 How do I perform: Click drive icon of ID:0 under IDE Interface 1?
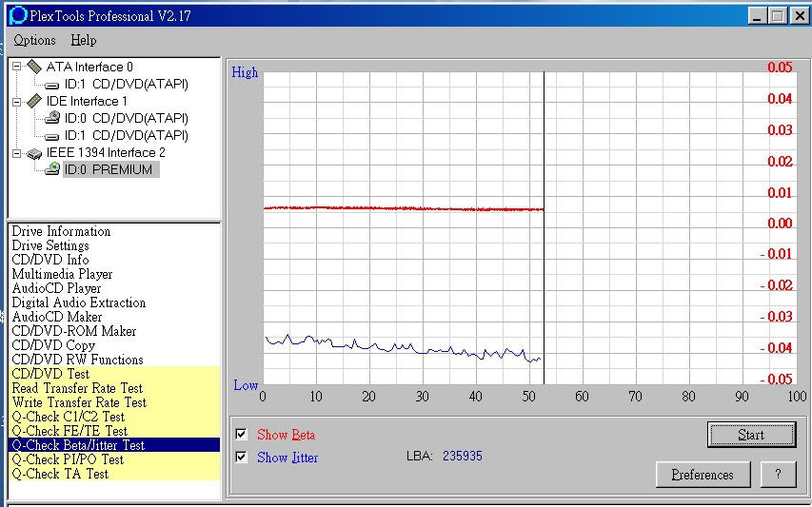(x=51, y=118)
